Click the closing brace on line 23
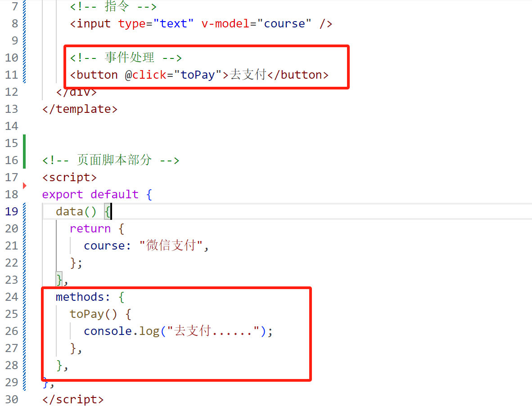Screen dimensions: 532x406 pyautogui.click(x=59, y=280)
